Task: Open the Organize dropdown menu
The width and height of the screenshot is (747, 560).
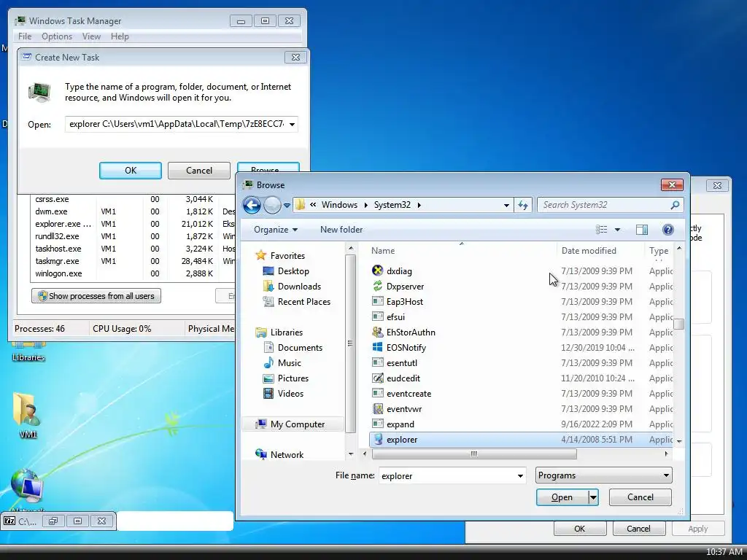Action: point(276,230)
